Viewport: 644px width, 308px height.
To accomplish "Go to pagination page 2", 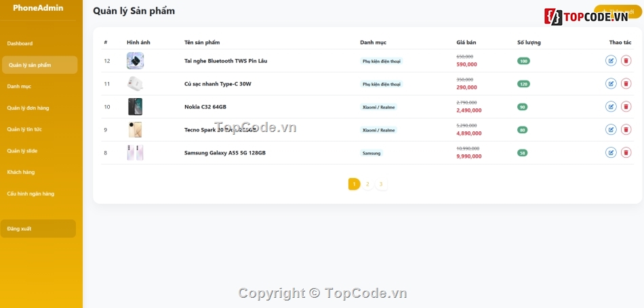I will click(367, 184).
